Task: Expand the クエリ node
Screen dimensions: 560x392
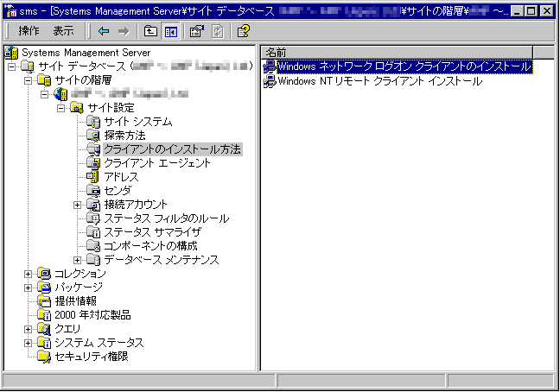Action: (x=28, y=330)
